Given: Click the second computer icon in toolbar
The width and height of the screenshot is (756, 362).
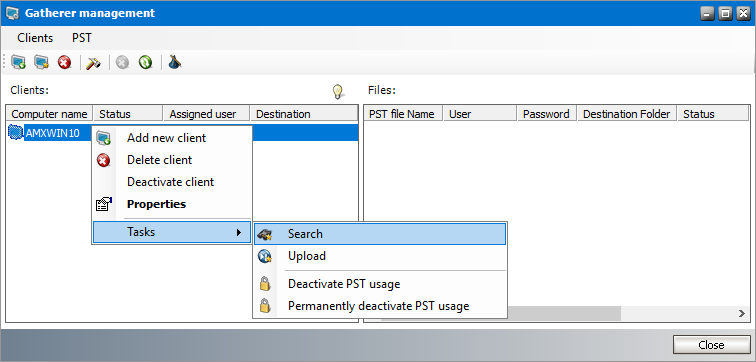Looking at the screenshot, I should click(x=41, y=62).
